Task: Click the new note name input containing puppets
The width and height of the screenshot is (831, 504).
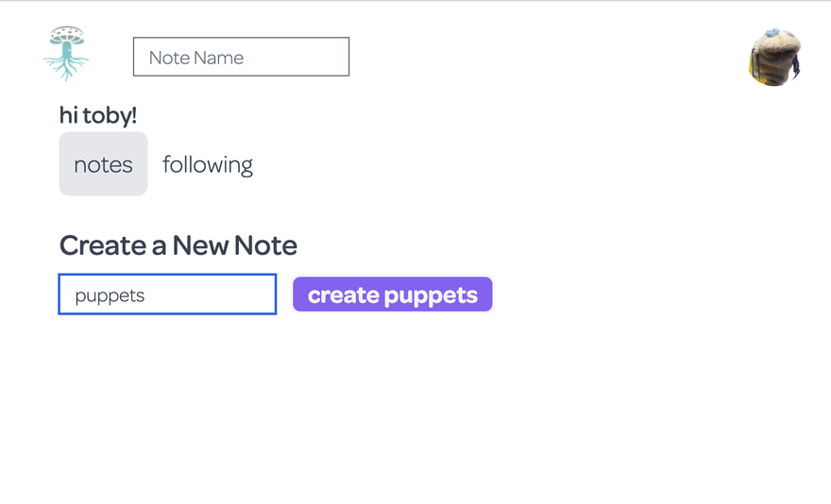Action: [167, 294]
